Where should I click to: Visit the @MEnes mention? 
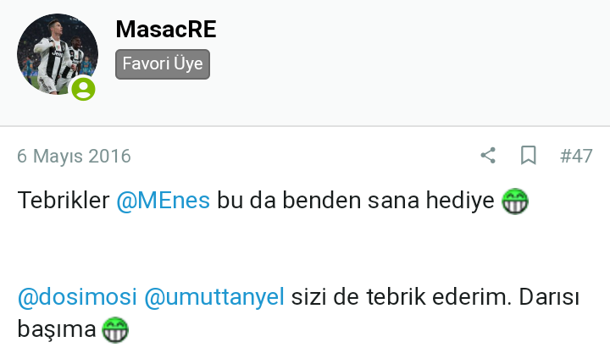[163, 201]
